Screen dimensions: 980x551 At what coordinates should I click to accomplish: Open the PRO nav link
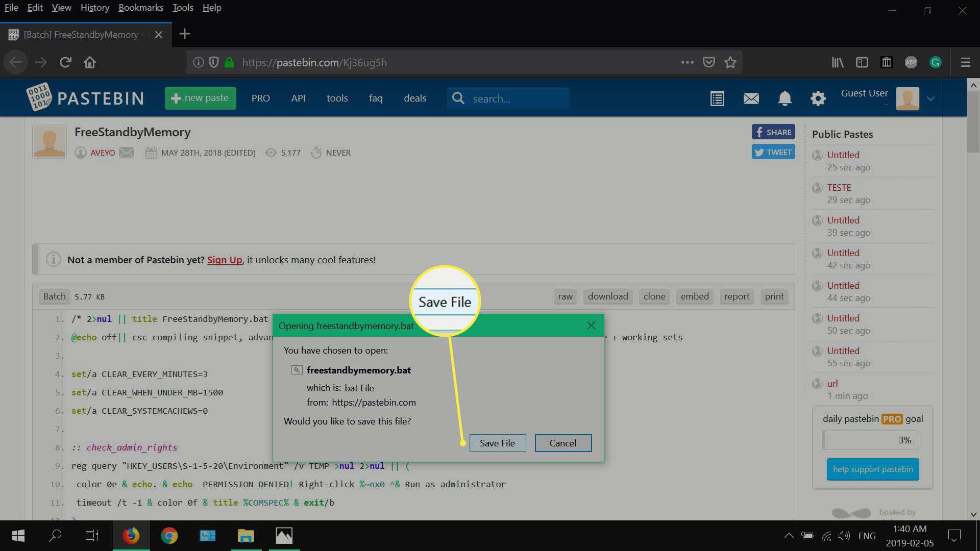pos(261,98)
